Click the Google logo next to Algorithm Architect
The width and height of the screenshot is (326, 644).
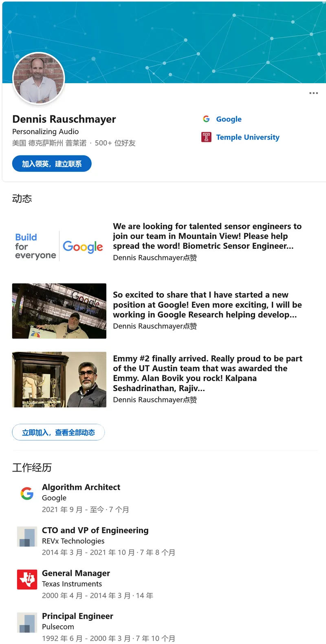click(x=27, y=494)
